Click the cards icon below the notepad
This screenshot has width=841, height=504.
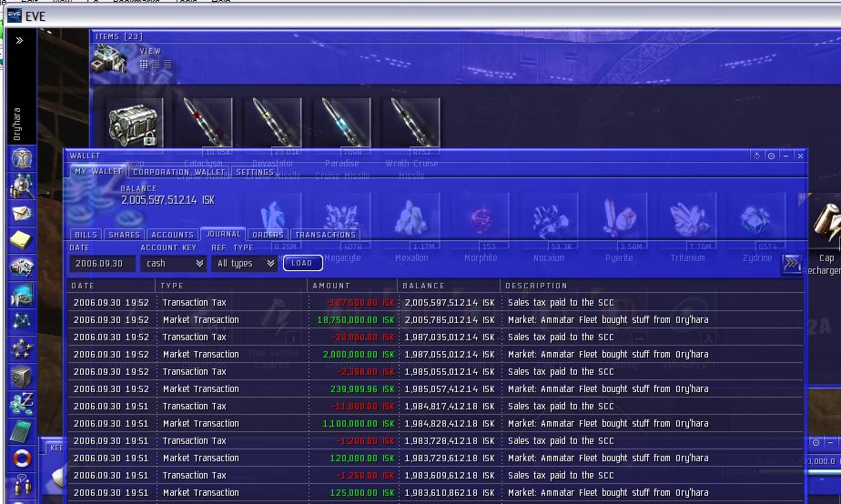(22, 267)
